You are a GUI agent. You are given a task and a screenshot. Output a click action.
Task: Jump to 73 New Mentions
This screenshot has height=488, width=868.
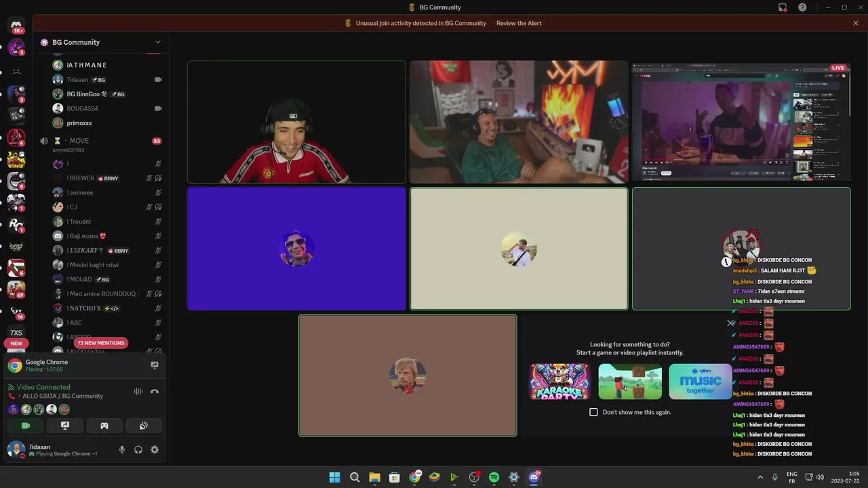(101, 343)
